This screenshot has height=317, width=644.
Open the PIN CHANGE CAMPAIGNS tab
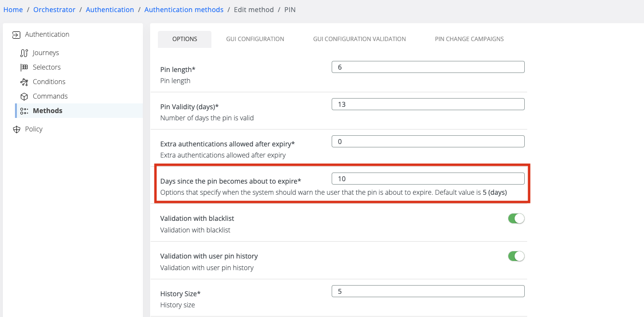coord(469,39)
